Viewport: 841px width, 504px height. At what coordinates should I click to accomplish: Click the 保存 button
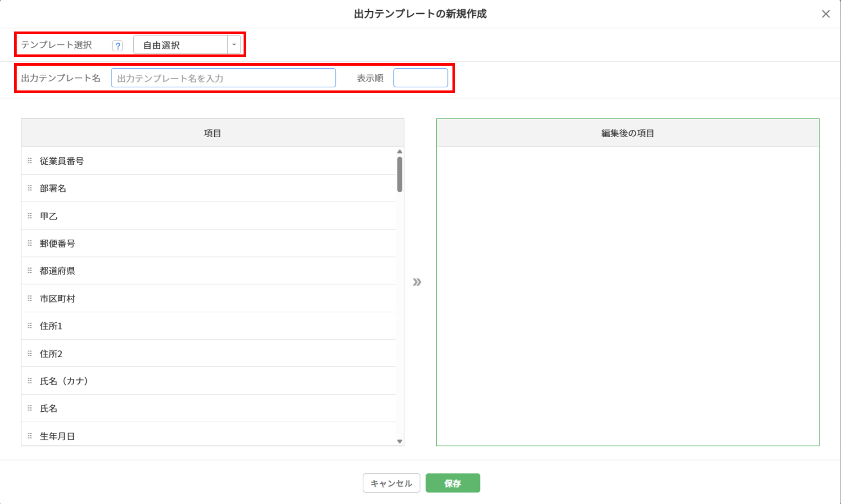[452, 483]
